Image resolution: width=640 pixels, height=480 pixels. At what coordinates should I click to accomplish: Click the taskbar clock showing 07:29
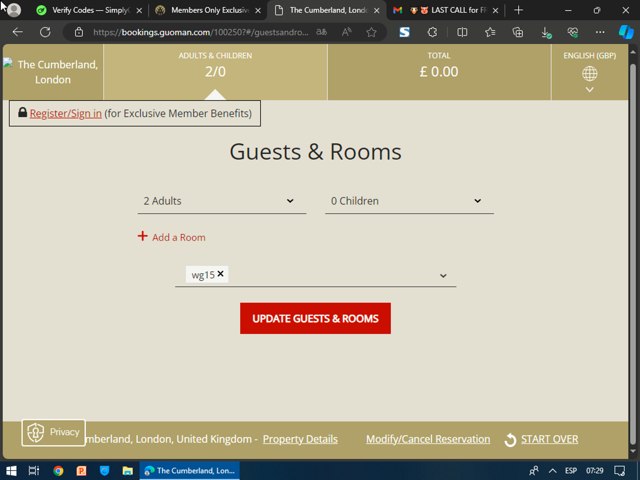(595, 471)
